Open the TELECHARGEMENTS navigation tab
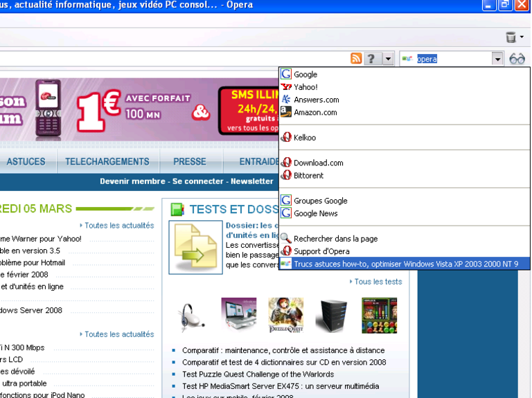This screenshot has height=398, width=532. pos(107,162)
